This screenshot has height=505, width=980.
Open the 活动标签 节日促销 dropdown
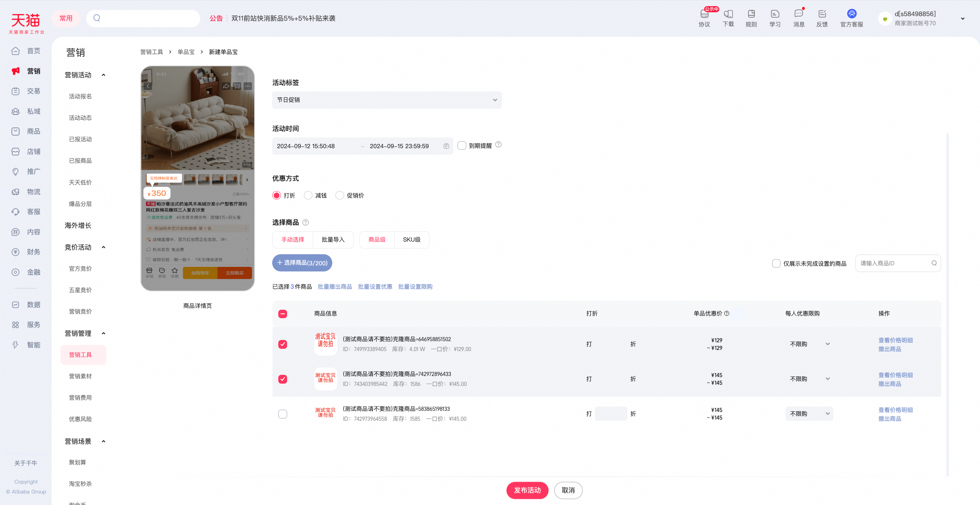pyautogui.click(x=387, y=100)
